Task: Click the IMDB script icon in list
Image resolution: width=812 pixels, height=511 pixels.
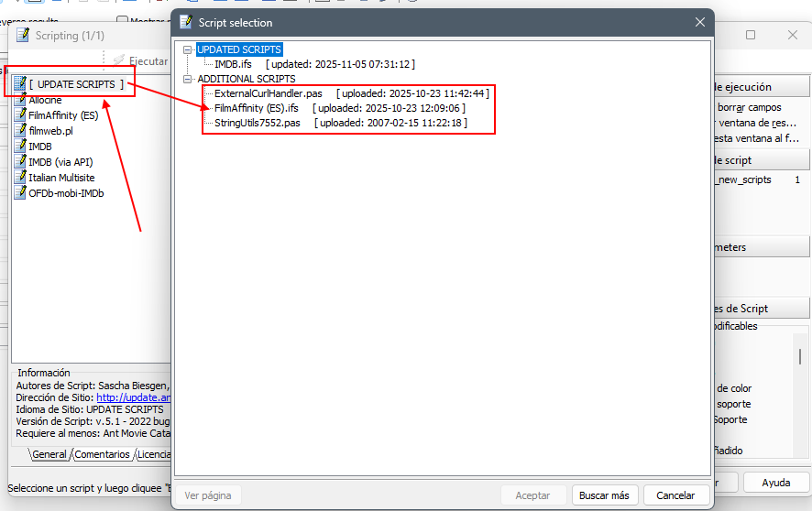Action: pyautogui.click(x=20, y=146)
